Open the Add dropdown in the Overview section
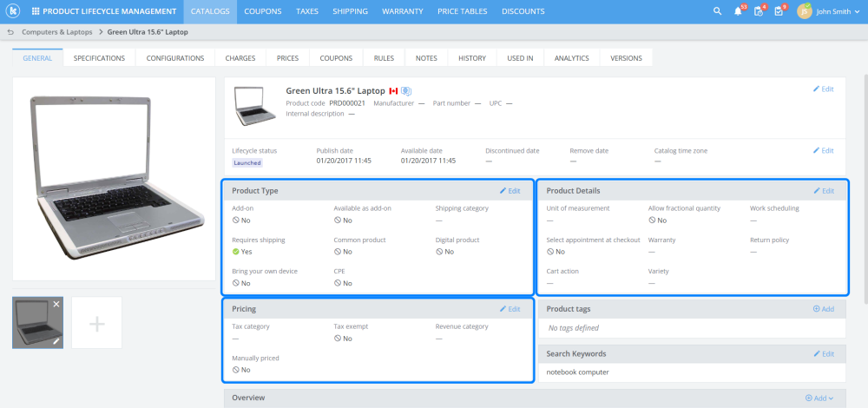Viewport: 868px width, 408px height. (x=819, y=398)
